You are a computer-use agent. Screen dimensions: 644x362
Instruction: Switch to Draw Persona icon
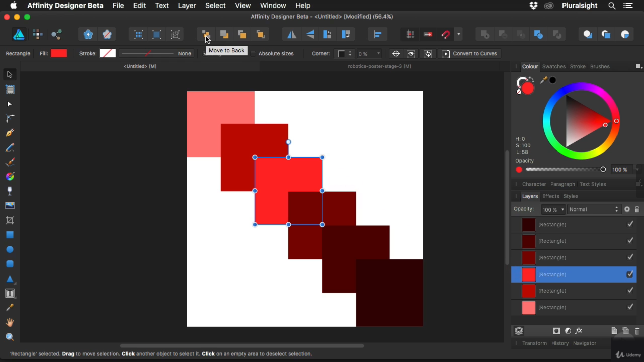[19, 34]
